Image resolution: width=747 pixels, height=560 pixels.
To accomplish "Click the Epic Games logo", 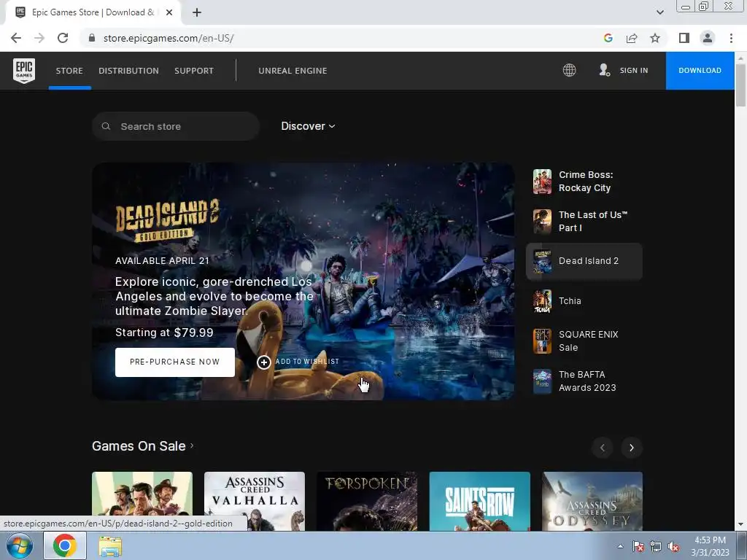I will [24, 71].
